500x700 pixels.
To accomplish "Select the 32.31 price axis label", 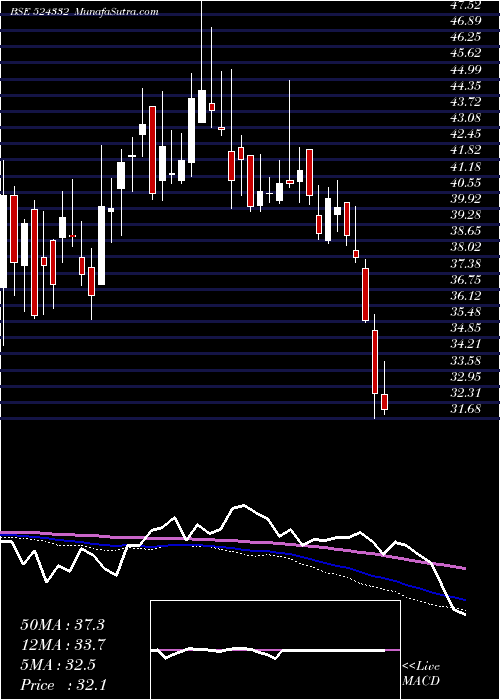I will pos(466,393).
